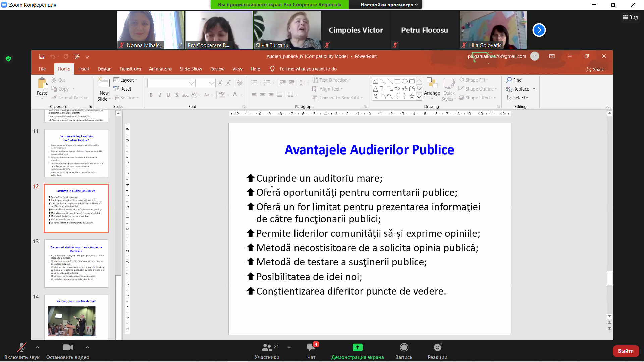
Task: Open the Layout dropdown in Slides
Action: (125, 80)
